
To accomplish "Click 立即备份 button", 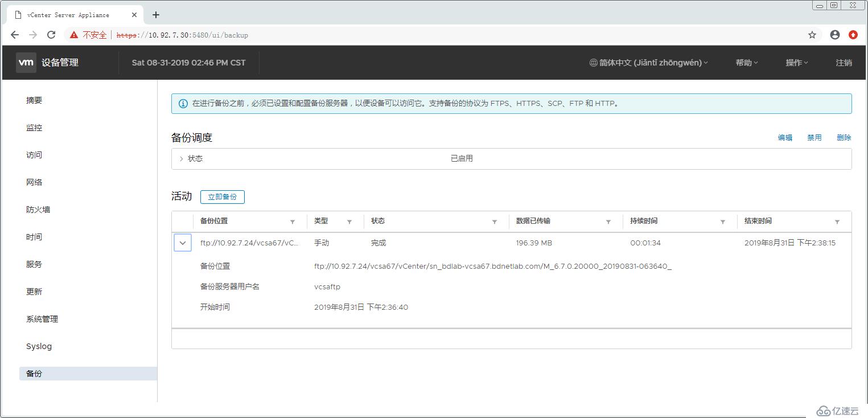I will click(223, 197).
